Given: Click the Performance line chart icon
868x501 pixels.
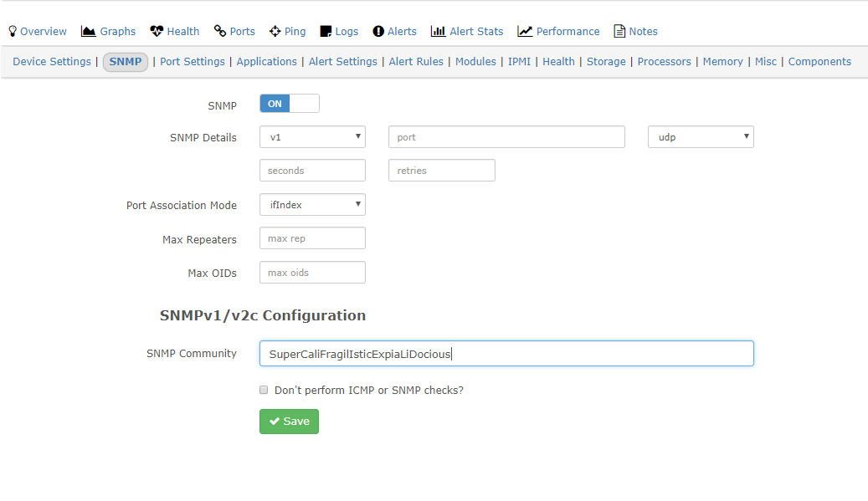Looking at the screenshot, I should tap(525, 32).
